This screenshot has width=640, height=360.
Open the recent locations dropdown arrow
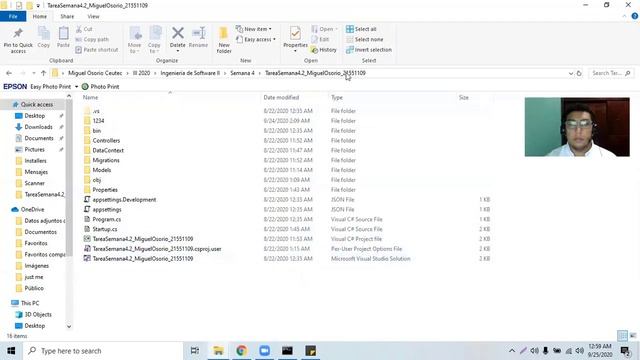click(33, 73)
